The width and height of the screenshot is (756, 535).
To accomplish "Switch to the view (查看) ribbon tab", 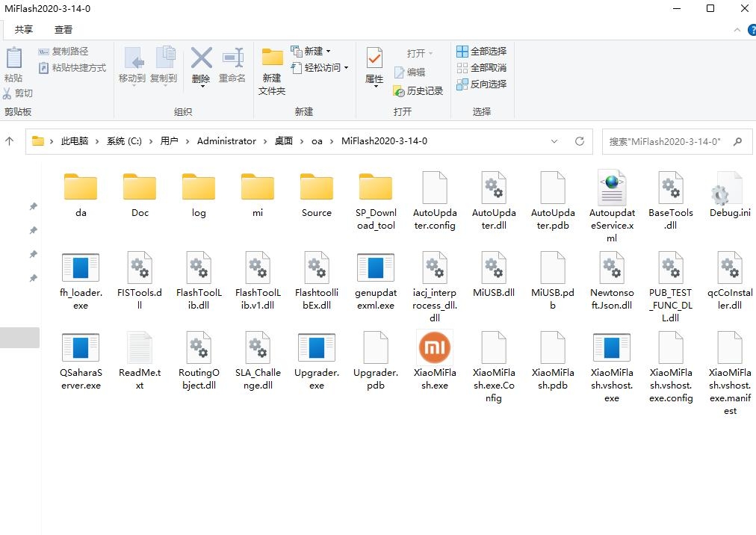I will 63,29.
